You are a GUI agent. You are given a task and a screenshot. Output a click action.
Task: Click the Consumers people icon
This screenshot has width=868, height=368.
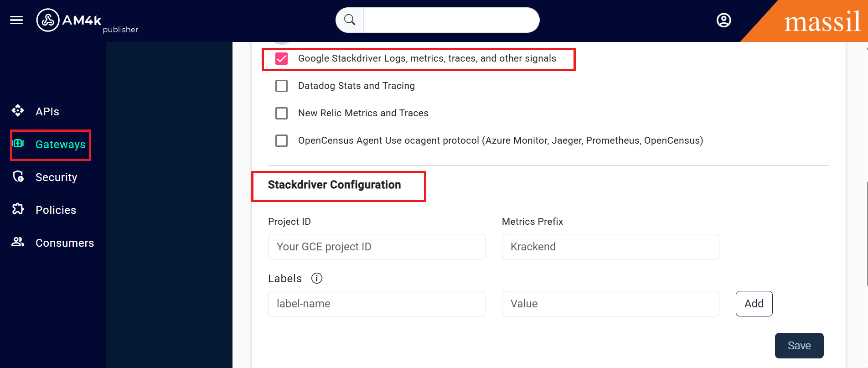point(18,242)
